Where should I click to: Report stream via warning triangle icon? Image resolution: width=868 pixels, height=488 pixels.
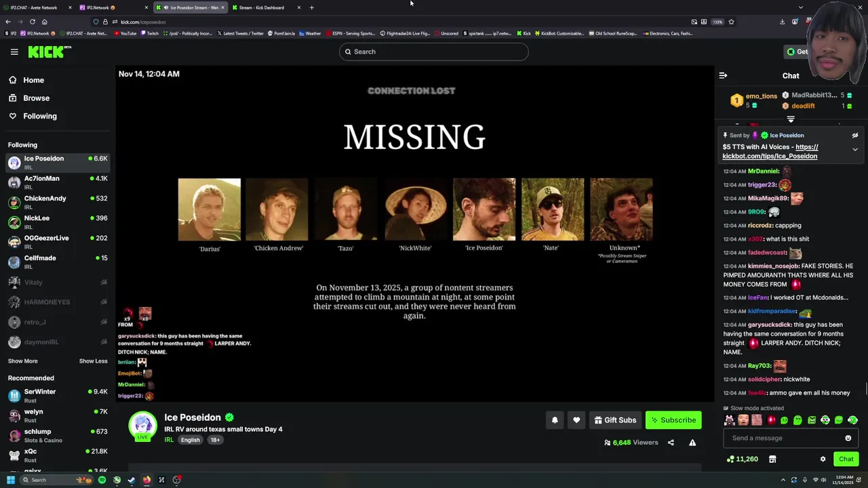pyautogui.click(x=692, y=443)
